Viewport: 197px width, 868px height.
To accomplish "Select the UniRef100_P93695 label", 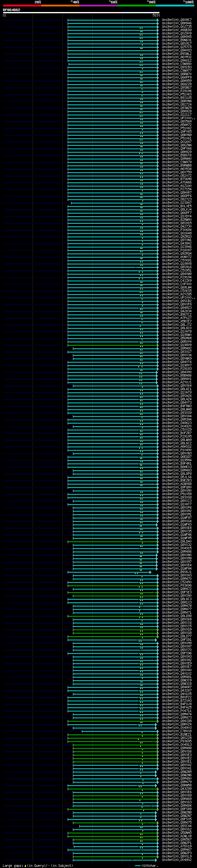I will tap(176, 741).
